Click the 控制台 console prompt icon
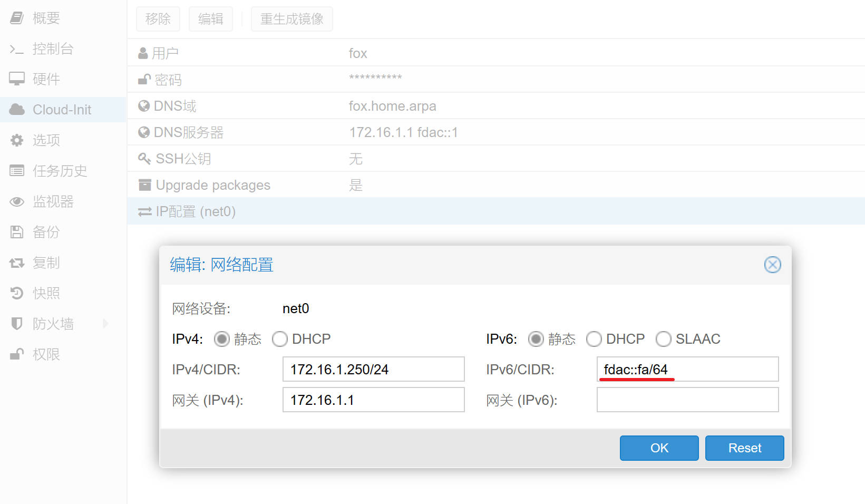 coord(17,49)
